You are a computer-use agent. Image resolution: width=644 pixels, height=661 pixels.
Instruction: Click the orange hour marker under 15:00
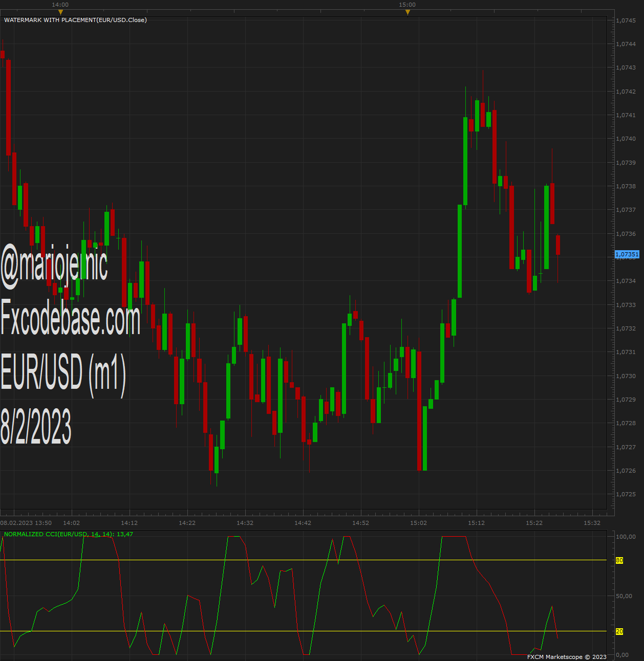407,12
